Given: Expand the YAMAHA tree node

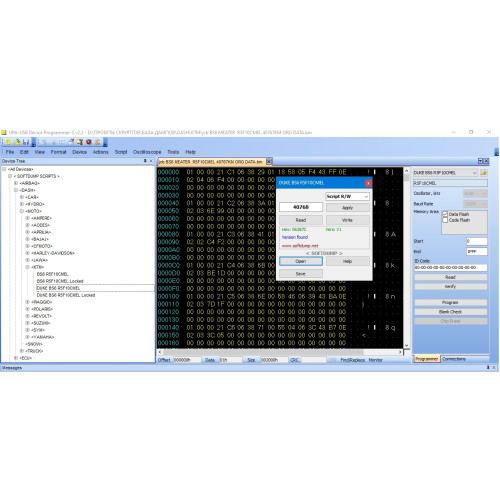Looking at the screenshot, I should tap(27, 337).
